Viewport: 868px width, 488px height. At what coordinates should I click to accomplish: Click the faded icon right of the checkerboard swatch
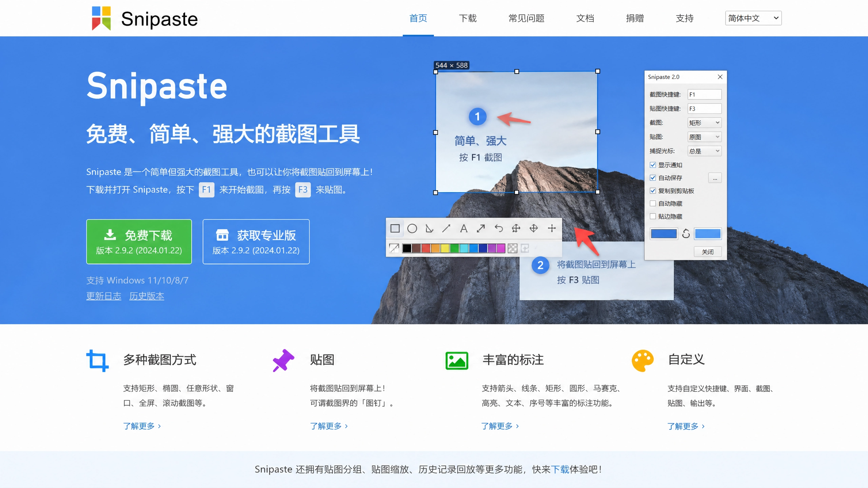click(x=525, y=248)
